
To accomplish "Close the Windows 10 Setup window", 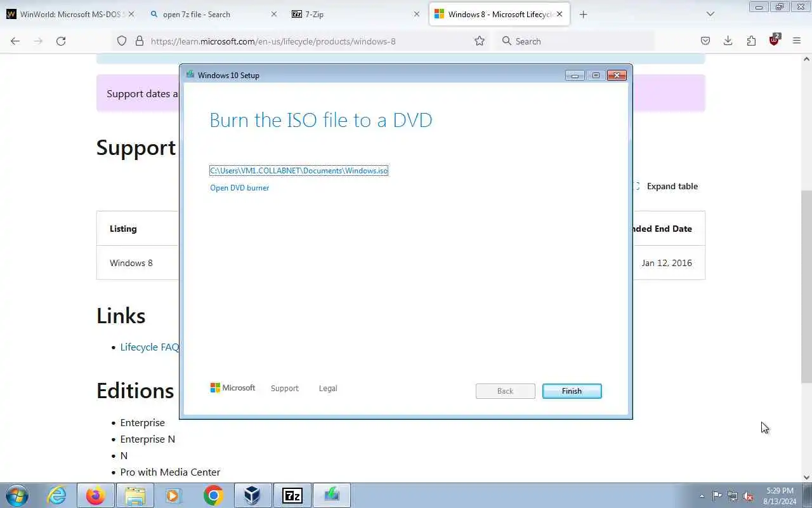I will click(x=617, y=75).
